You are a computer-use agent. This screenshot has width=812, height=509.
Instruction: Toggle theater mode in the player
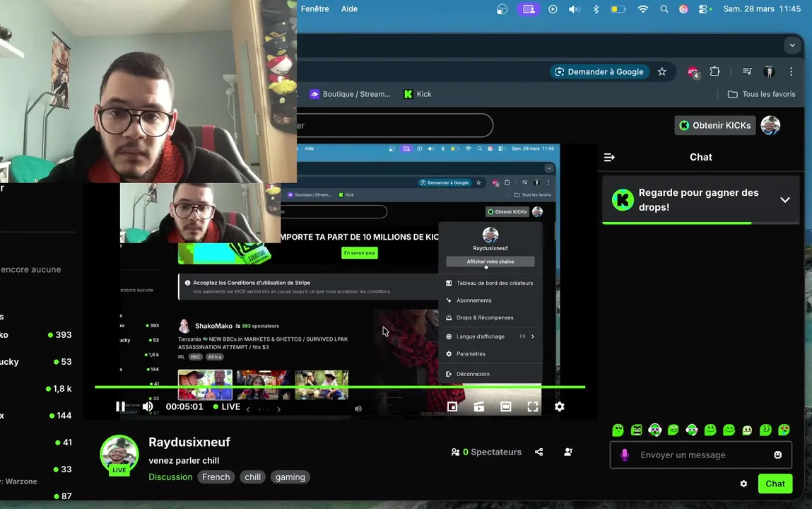(x=505, y=406)
